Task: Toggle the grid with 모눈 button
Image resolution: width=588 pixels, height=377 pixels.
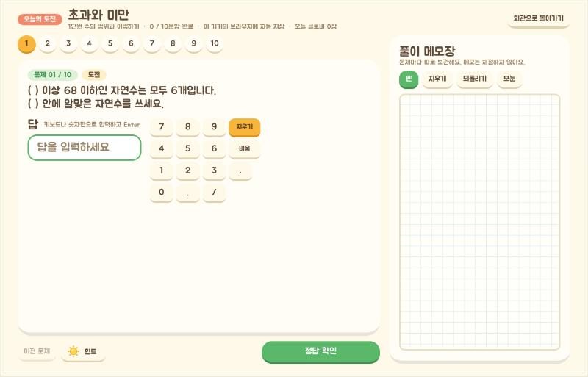Action: 509,79
